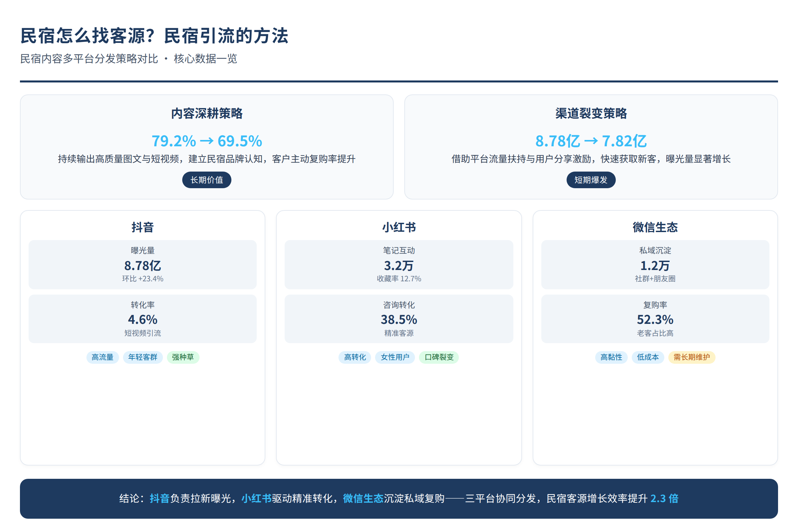Click the 渠道裂变策略 card heading

coord(591,113)
